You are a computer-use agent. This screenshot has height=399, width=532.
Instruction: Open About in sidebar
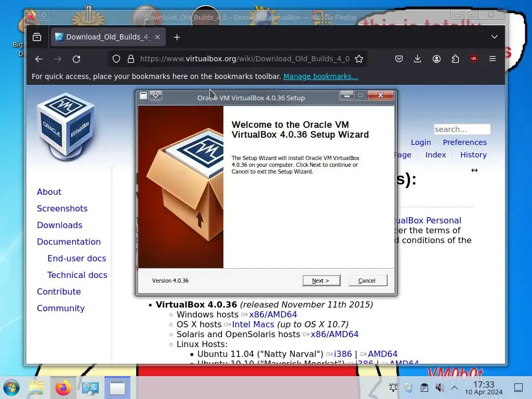click(49, 192)
